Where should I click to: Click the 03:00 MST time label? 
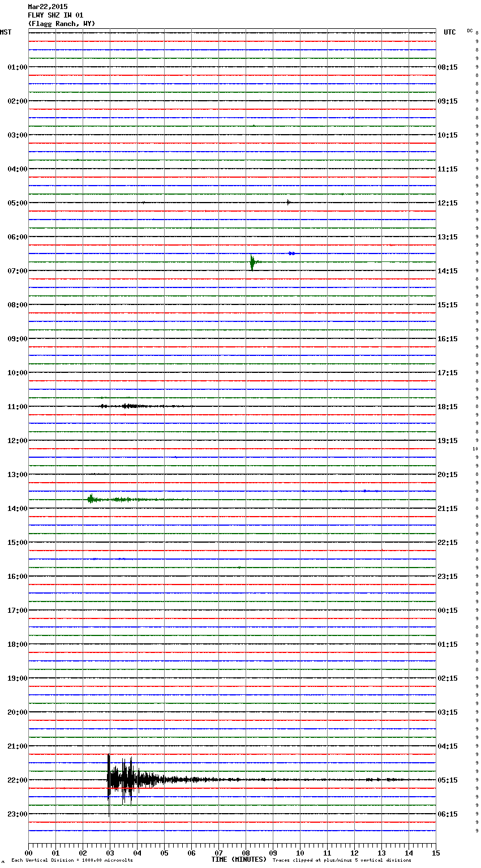(17, 135)
